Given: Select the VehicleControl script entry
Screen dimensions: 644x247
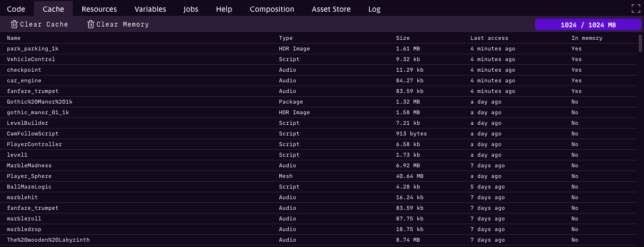Looking at the screenshot, I should (31, 59).
